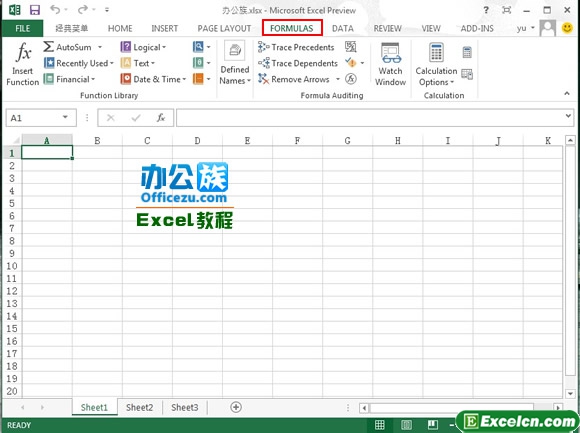
Task: Click Trace Dependents
Action: 298,63
